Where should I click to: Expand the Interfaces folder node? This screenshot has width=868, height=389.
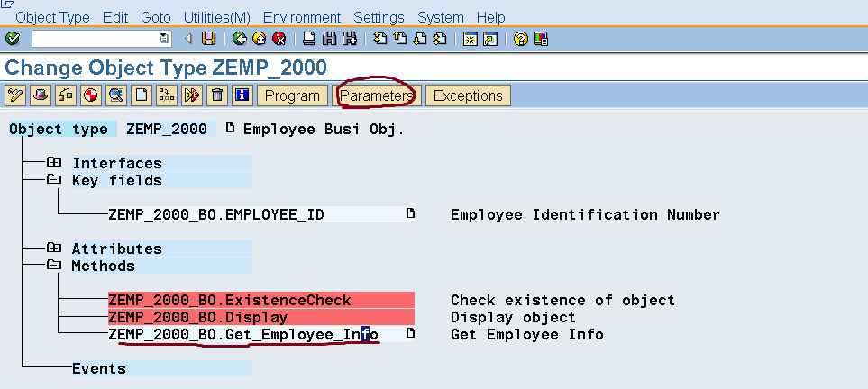[54, 163]
